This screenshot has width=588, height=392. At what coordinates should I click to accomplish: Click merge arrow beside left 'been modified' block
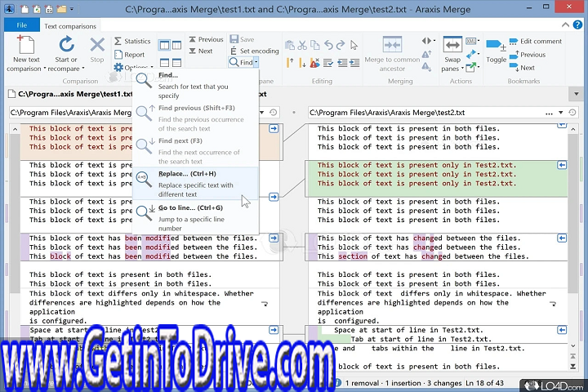[x=274, y=238]
